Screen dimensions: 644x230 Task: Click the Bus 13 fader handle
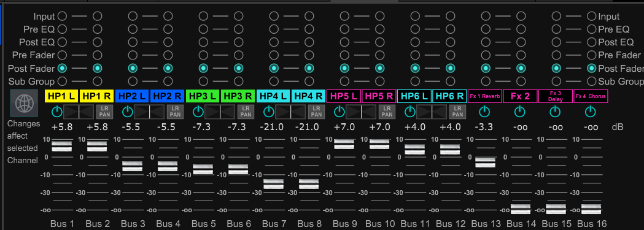(x=486, y=162)
